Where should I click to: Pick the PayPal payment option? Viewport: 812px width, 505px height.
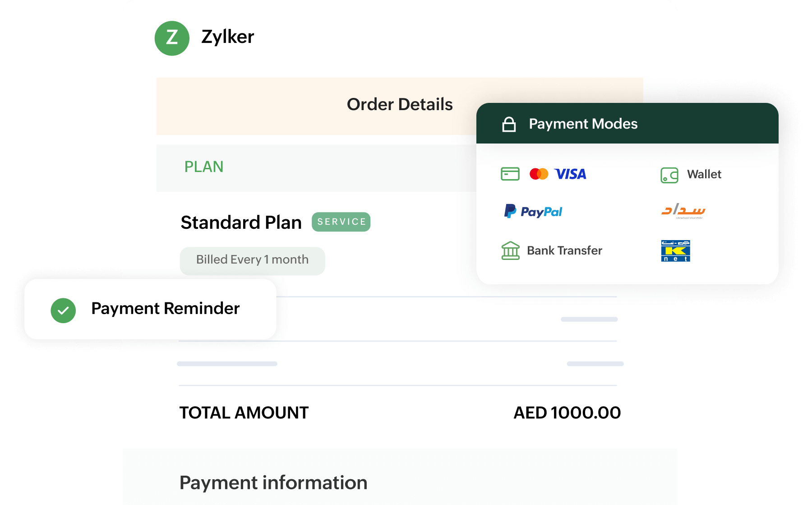click(533, 211)
